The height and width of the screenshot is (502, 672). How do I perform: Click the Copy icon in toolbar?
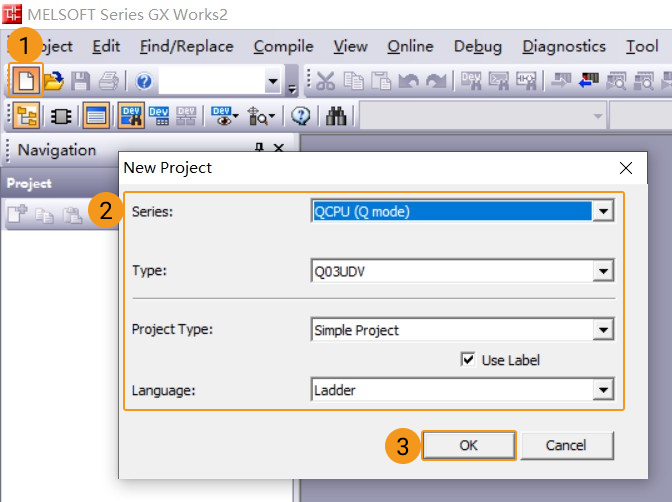coord(354,81)
